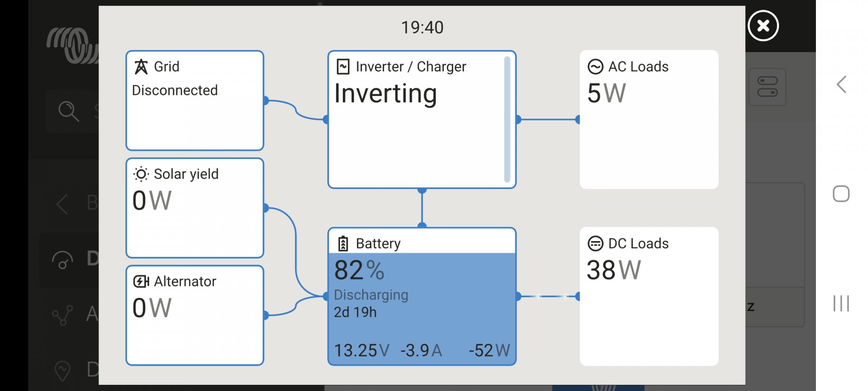Open the search magnifier in background
This screenshot has width=868, height=391.
[69, 111]
